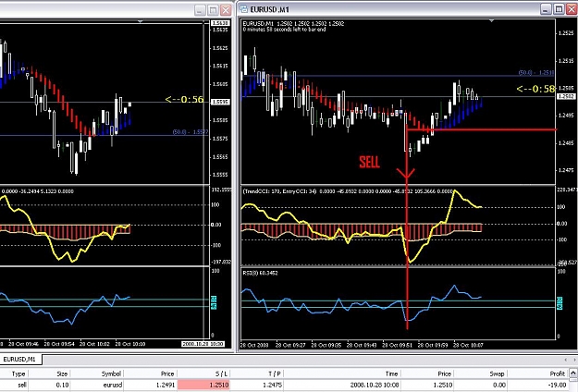This screenshot has width=578, height=392.
Task: Select the 'sell' order type cell
Action: tap(22, 385)
